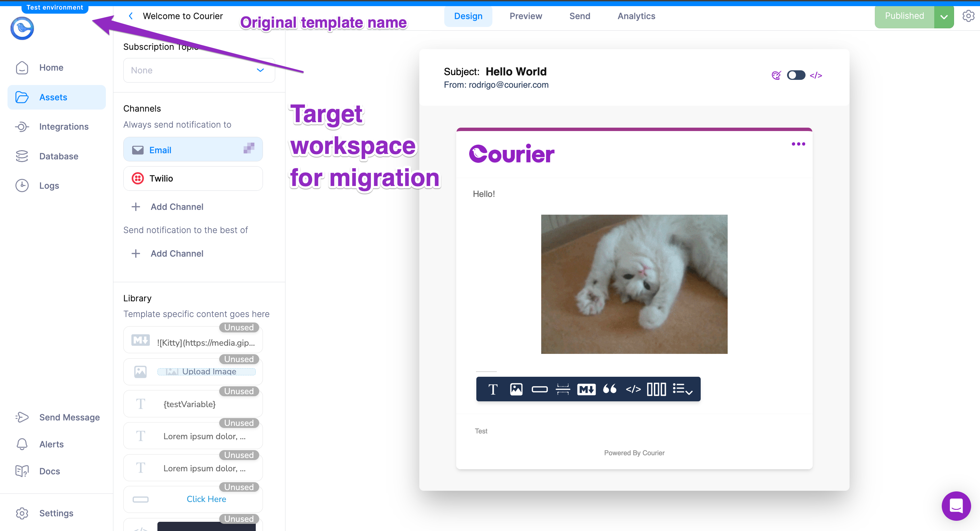980x531 pixels.
Task: Switch to the Preview tab
Action: click(x=526, y=16)
